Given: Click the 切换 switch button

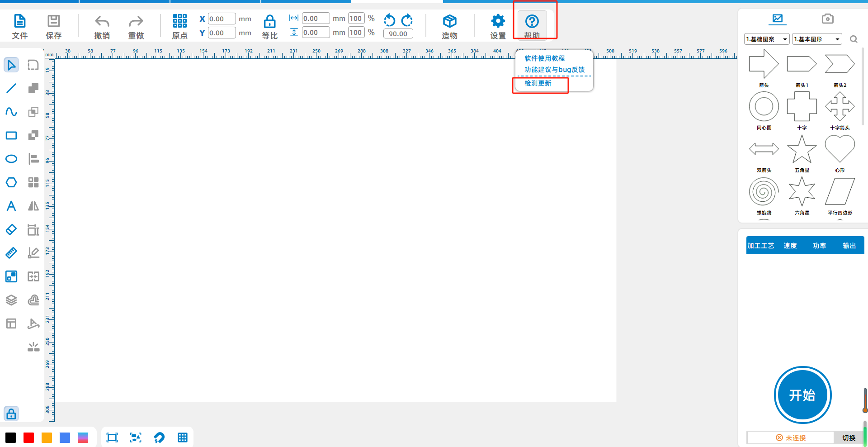Looking at the screenshot, I should [x=849, y=437].
